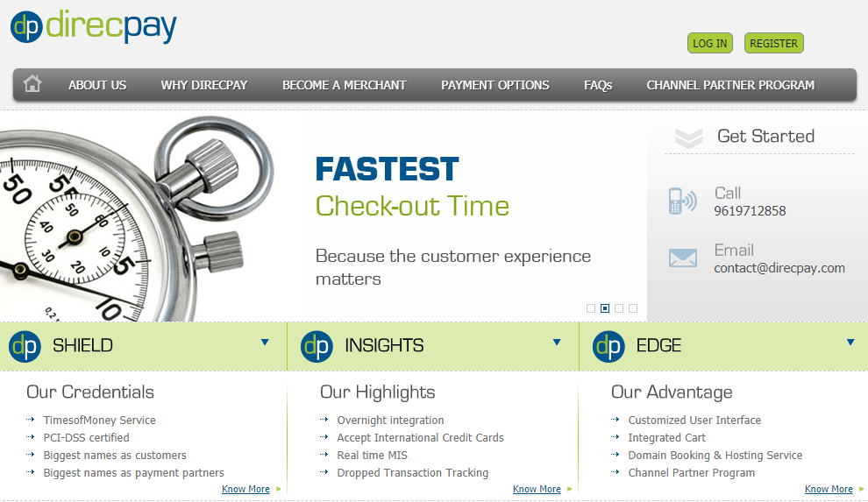Select the first slide indicator

(x=591, y=308)
